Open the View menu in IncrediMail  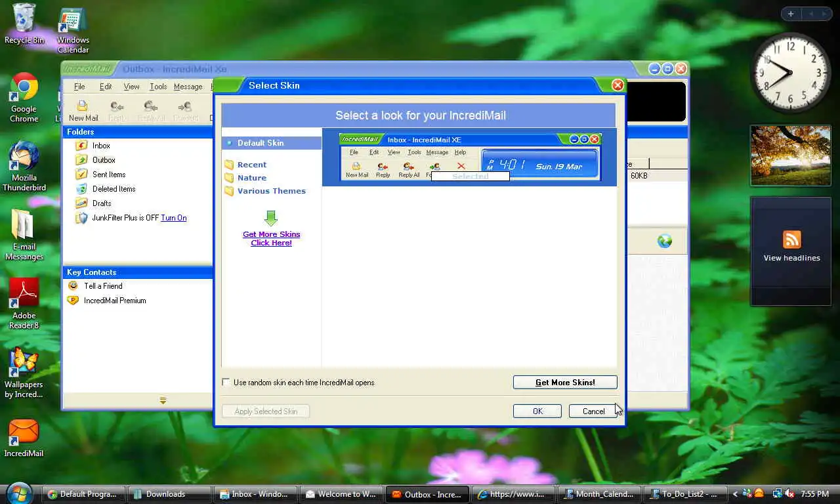click(131, 87)
